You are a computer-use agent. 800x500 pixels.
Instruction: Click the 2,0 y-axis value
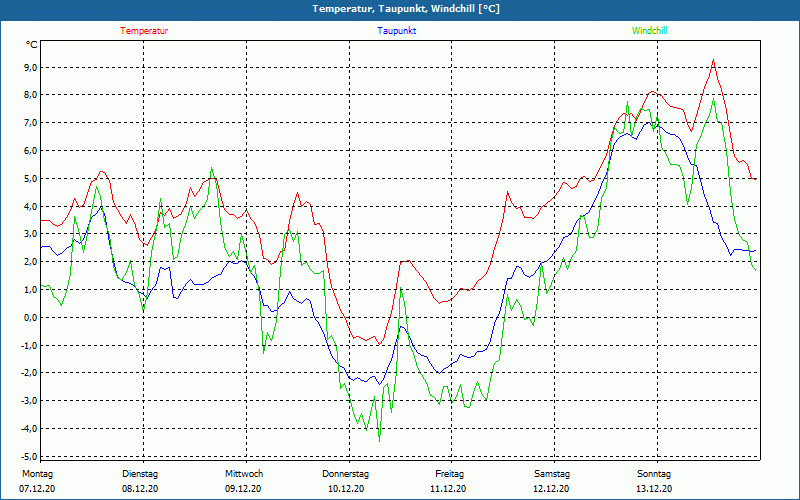31,262
